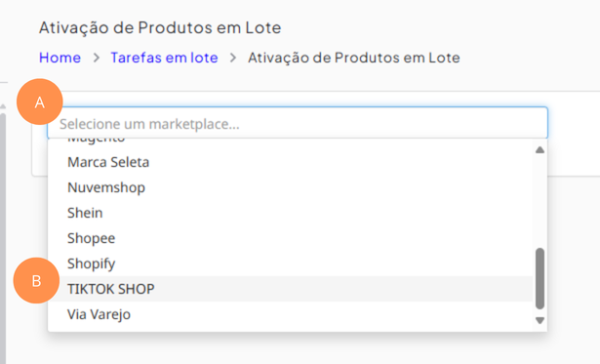Select the Shopee option

[x=290, y=238]
